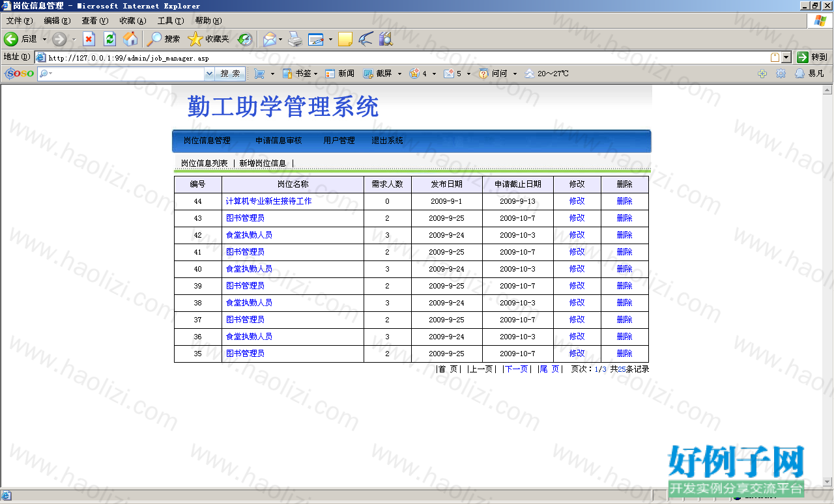The width and height of the screenshot is (834, 504).
Task: Click the grey Forward arrow button
Action: (59, 39)
